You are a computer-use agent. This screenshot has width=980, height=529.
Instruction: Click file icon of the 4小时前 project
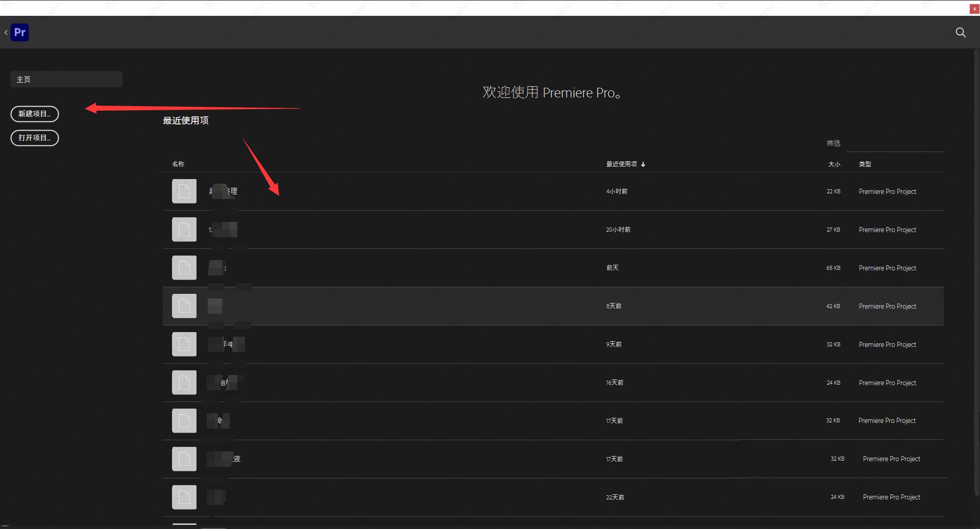[x=184, y=191]
